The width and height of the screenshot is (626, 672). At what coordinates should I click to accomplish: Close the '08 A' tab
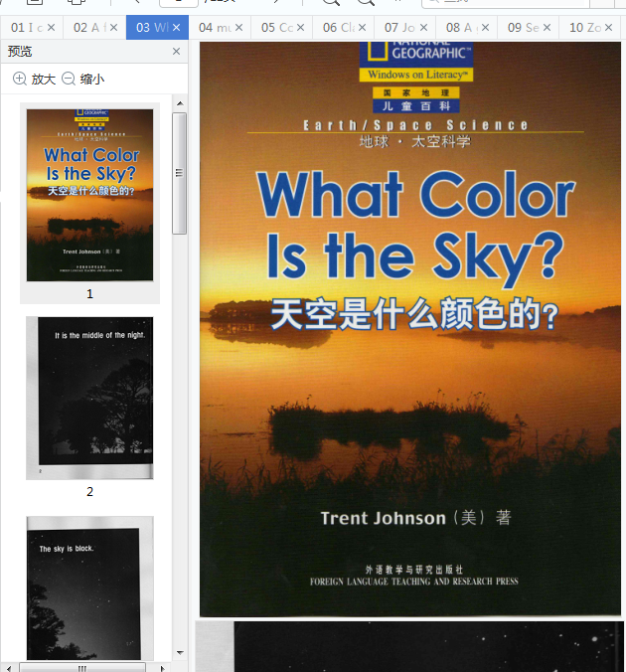pos(485,28)
